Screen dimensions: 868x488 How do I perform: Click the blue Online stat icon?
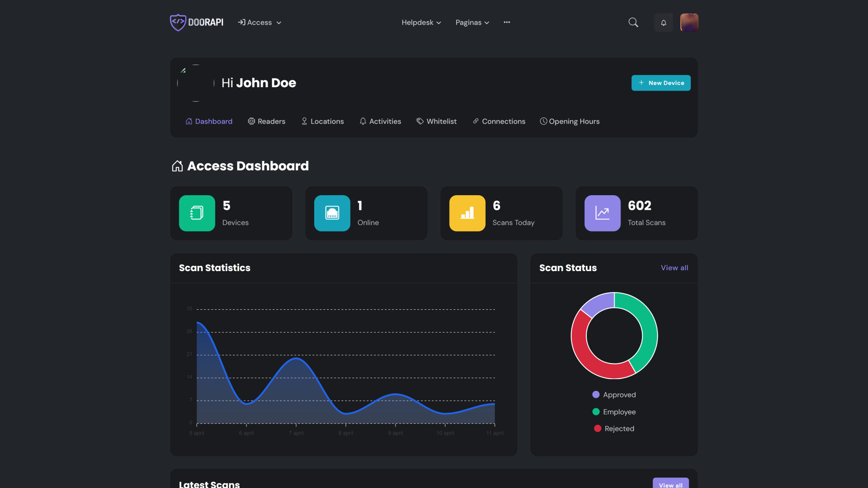[x=332, y=213]
